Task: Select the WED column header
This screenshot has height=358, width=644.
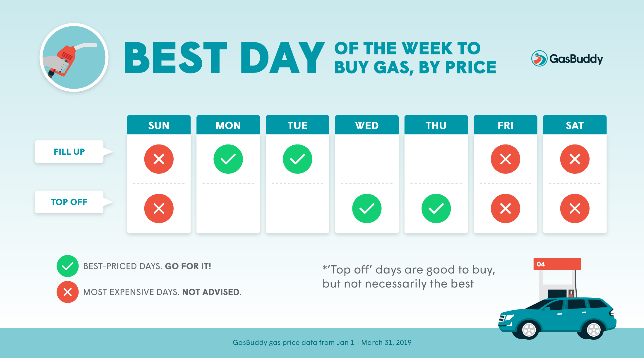Action: coord(367,125)
